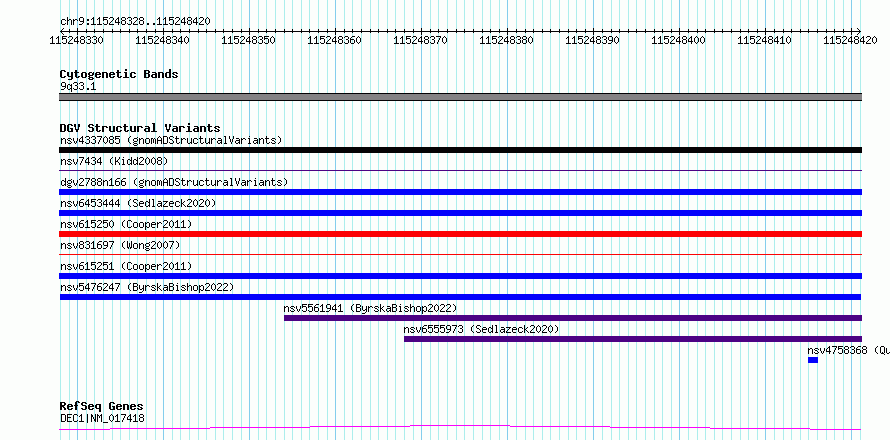Image resolution: width=890 pixels, height=440 pixels.
Task: Open nsv5476247 (ByrskaBishop2022) label
Action: click(147, 287)
